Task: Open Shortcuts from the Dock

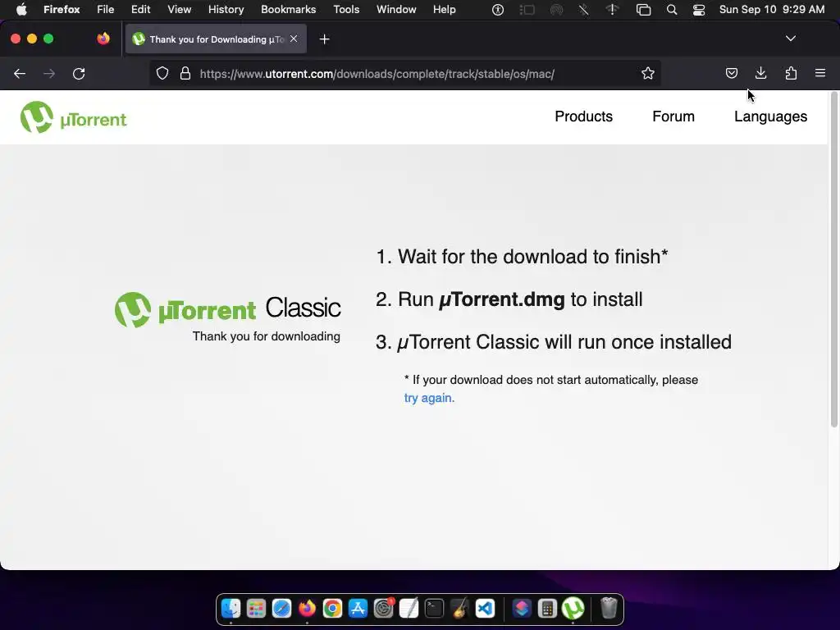Action: (522, 608)
